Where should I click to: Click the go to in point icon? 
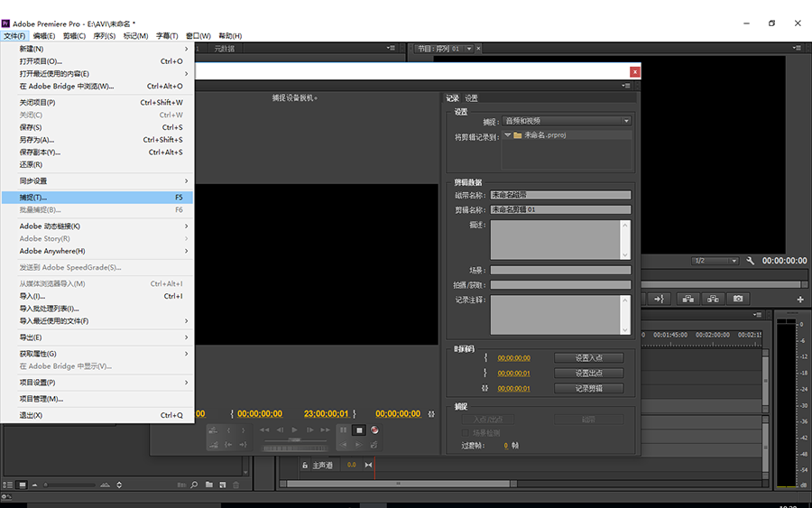pos(228,445)
